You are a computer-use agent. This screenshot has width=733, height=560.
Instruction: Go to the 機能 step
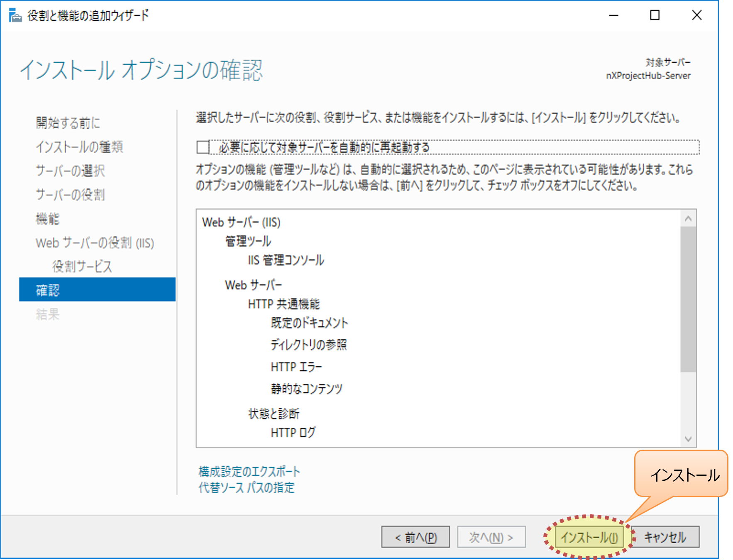pyautogui.click(x=48, y=219)
